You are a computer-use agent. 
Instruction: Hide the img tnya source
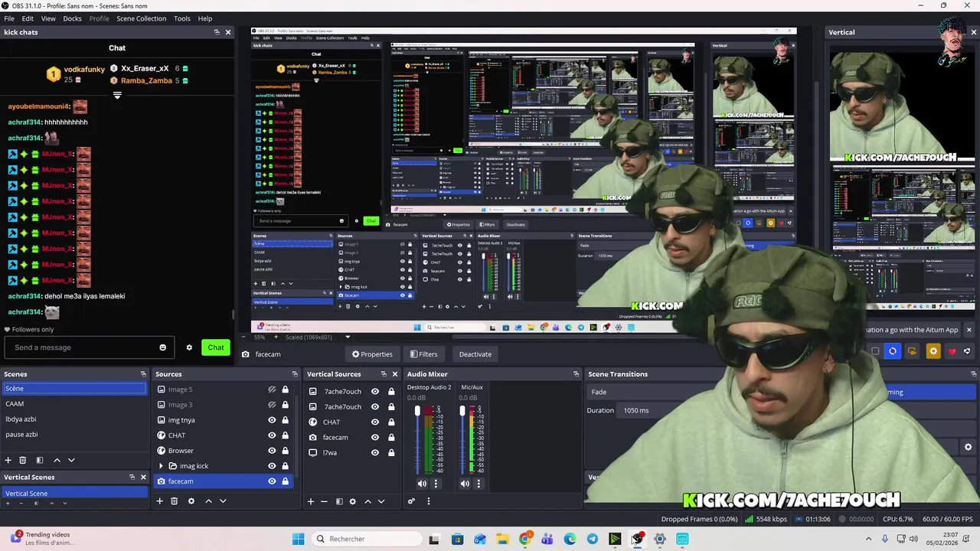point(272,420)
